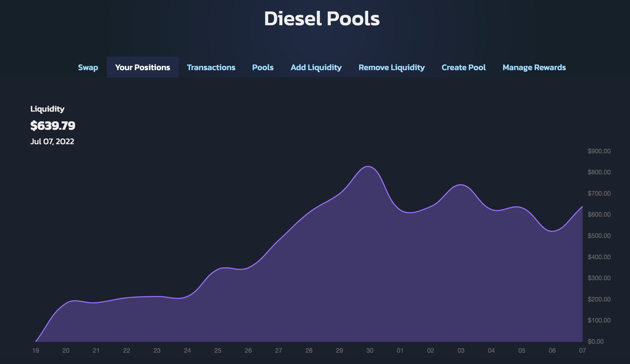Click the $639.79 liquidity value

click(53, 126)
